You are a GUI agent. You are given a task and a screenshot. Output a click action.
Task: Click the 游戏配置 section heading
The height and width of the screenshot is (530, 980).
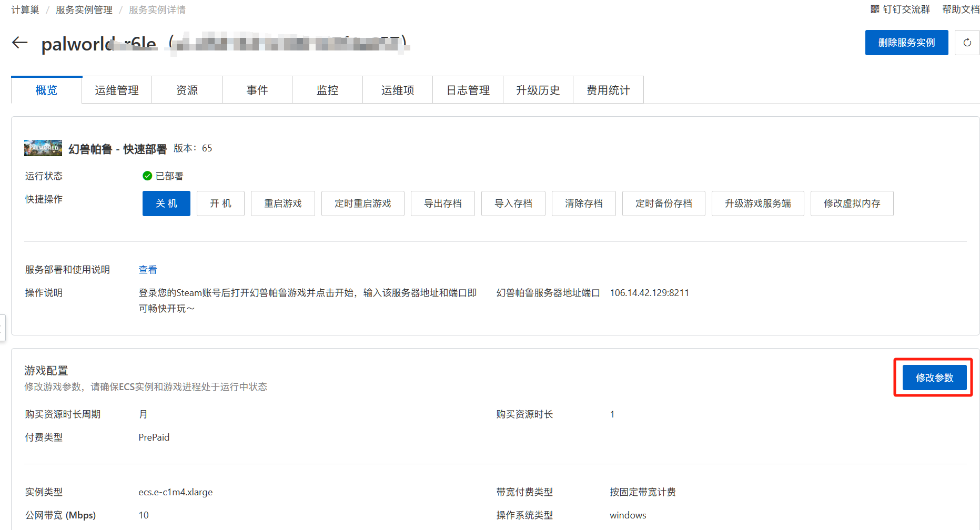coord(46,371)
